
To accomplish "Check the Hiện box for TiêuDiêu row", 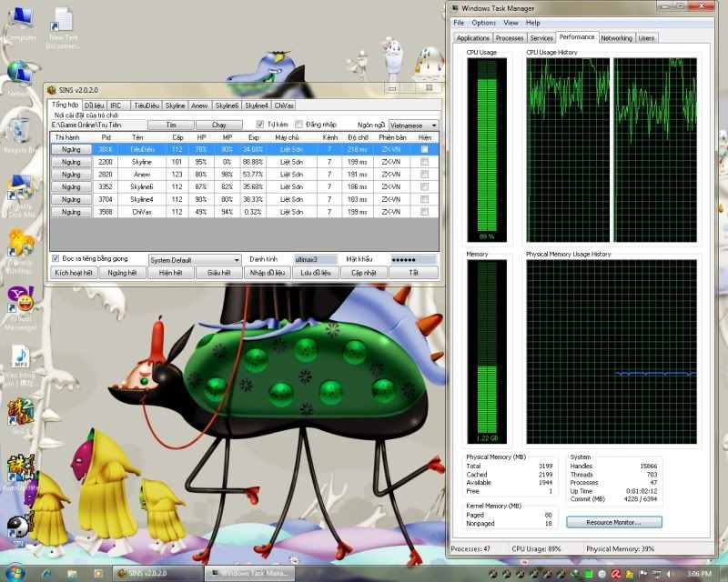I will (x=424, y=149).
